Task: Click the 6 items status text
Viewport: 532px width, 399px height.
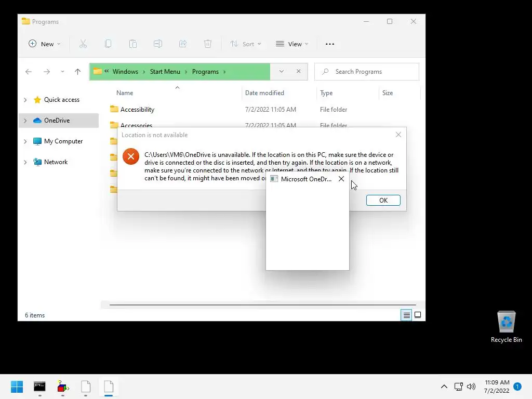Action: click(35, 315)
